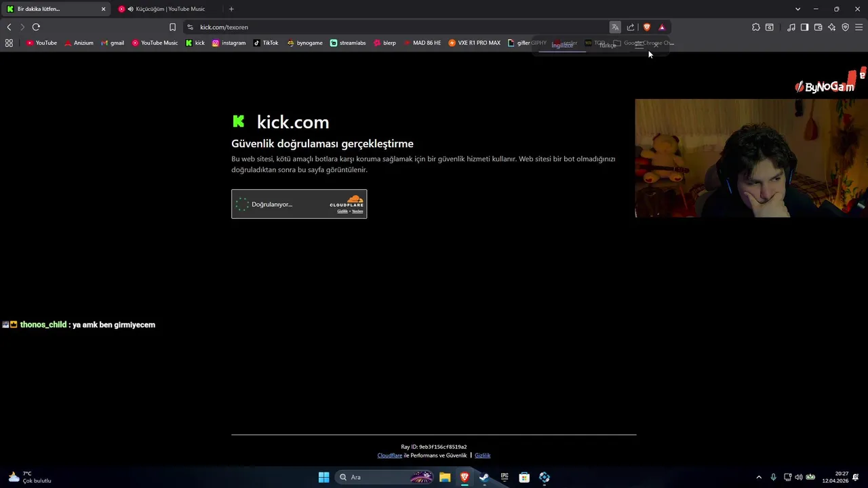Close the 'Bir dakika lütfen...' tab
The width and height of the screenshot is (868, 488).
tap(103, 9)
